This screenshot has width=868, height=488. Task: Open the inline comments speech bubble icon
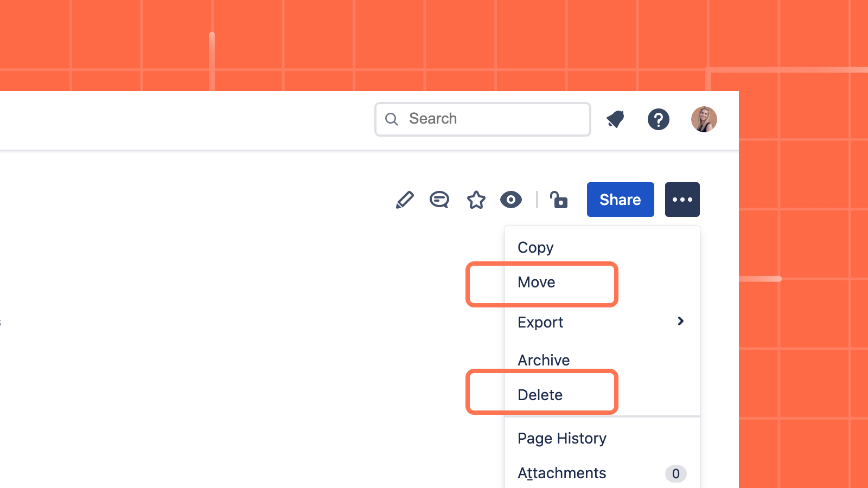[x=439, y=200]
